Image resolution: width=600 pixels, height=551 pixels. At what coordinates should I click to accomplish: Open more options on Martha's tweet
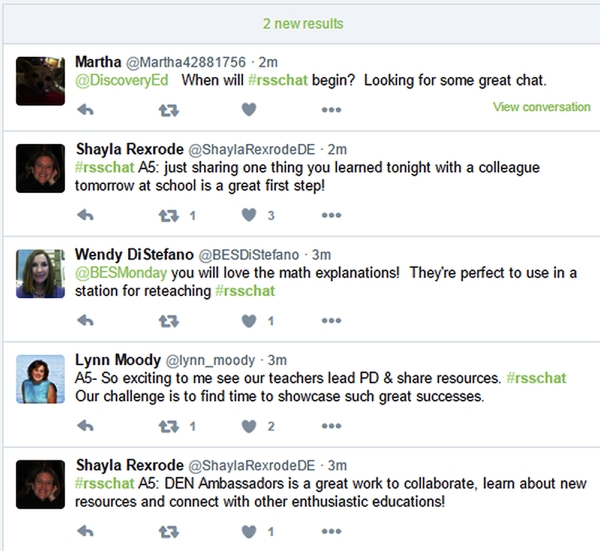coord(331,109)
